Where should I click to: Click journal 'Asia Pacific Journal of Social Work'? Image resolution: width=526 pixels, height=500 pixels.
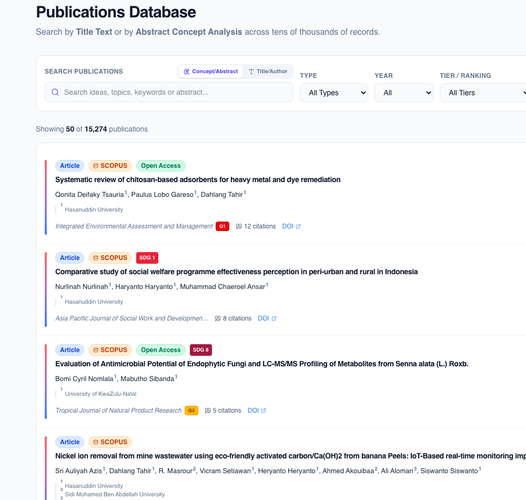tap(132, 318)
